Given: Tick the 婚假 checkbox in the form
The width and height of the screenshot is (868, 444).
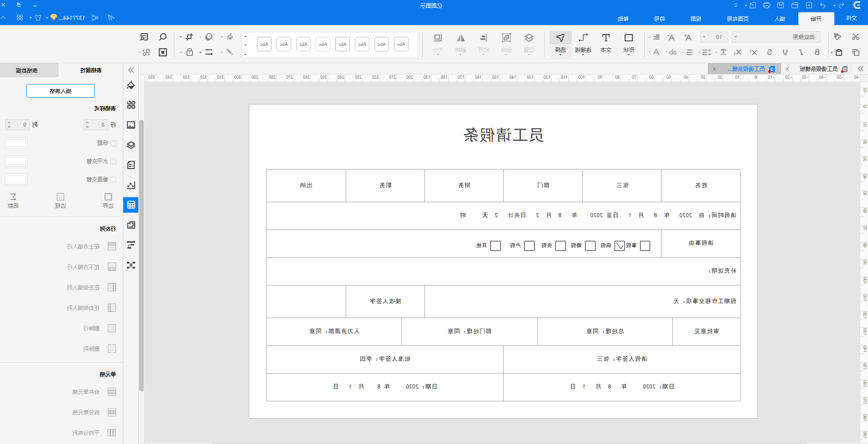Looking at the screenshot, I should (590, 246).
